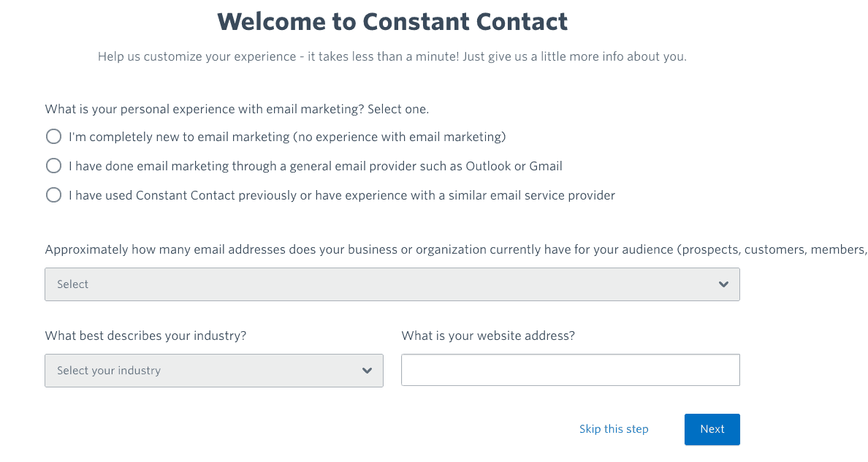The width and height of the screenshot is (868, 462).
Task: Click the industry dropdown's chevron arrow
Action: [367, 370]
